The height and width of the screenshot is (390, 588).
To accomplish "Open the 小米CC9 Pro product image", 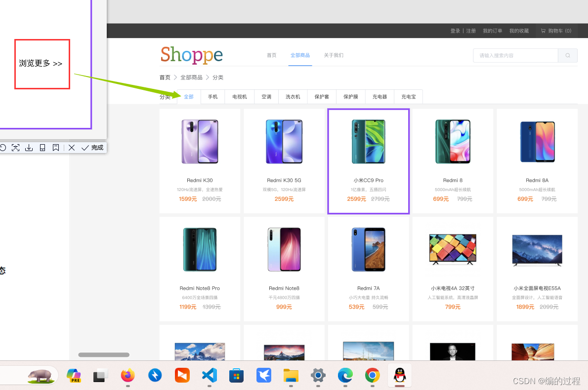I will coord(369,142).
